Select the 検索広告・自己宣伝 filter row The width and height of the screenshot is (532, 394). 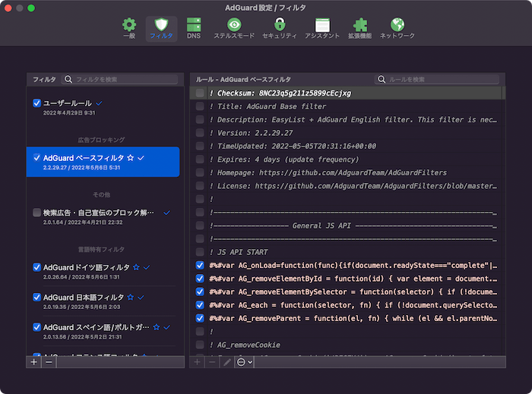tap(103, 217)
